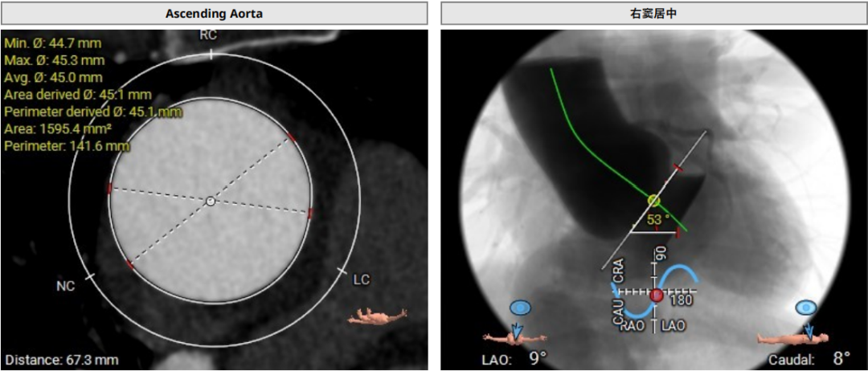The width and height of the screenshot is (868, 371).
Task: Click the yellow circle marker on the green centerline
Action: (x=653, y=200)
